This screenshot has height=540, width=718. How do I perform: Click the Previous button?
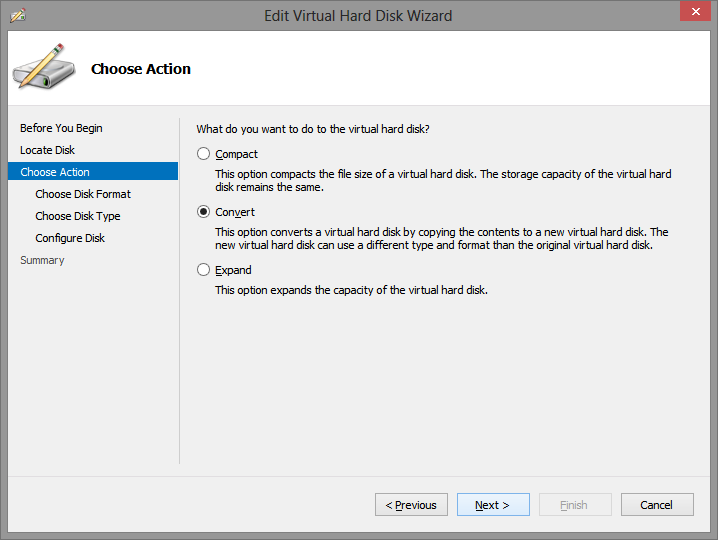411,505
